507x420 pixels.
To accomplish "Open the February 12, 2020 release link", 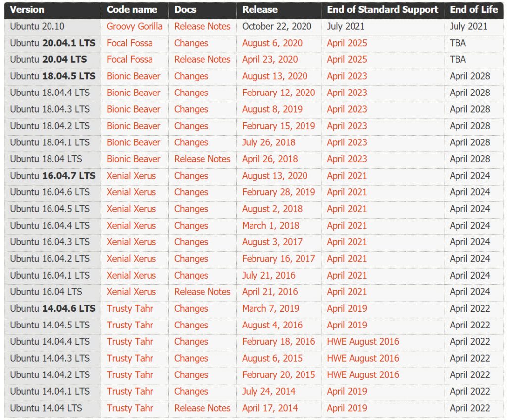I will 278,93.
